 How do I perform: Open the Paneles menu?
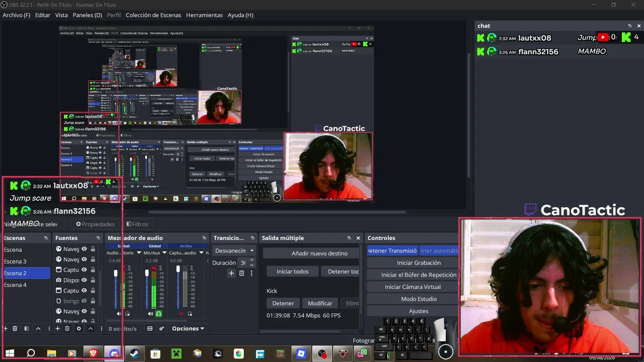88,15
